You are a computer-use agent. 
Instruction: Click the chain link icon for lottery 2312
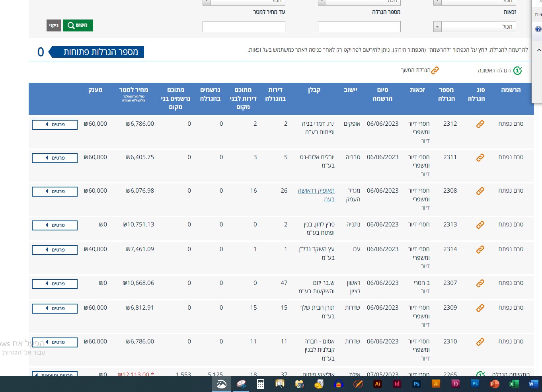pyautogui.click(x=480, y=124)
